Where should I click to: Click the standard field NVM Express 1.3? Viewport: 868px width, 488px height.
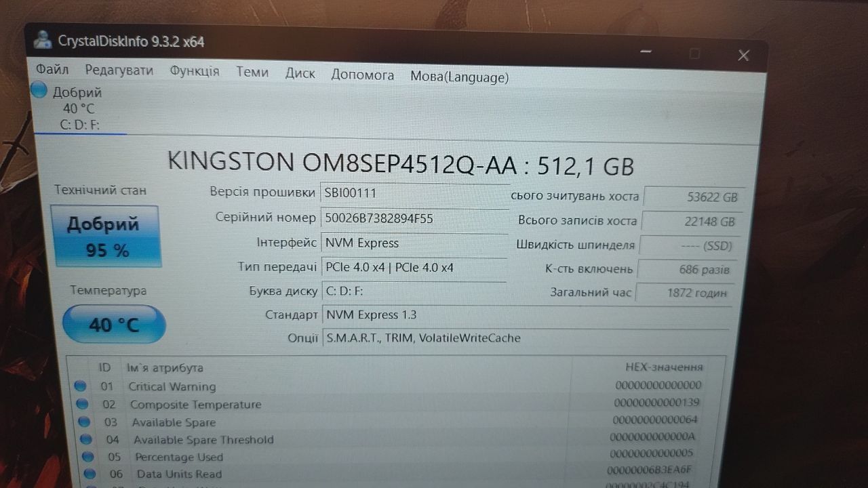coord(526,315)
